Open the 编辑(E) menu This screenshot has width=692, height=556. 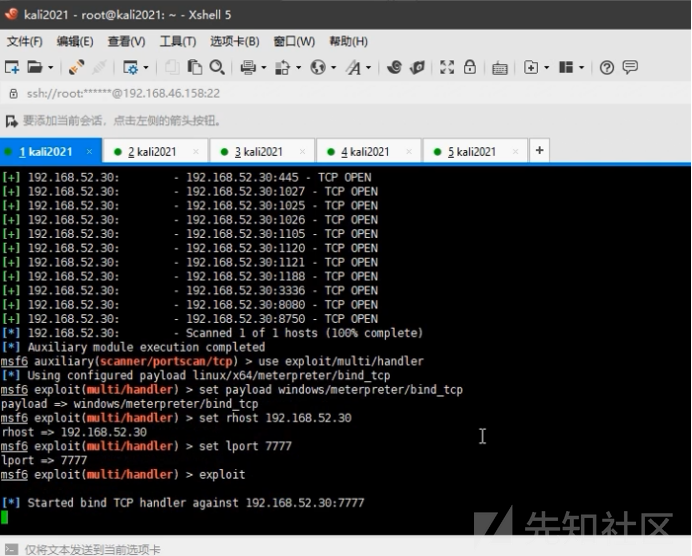pos(75,41)
